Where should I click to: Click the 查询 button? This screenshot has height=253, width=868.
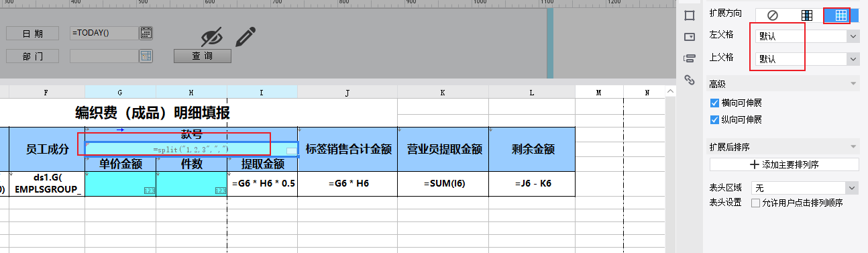(x=203, y=56)
